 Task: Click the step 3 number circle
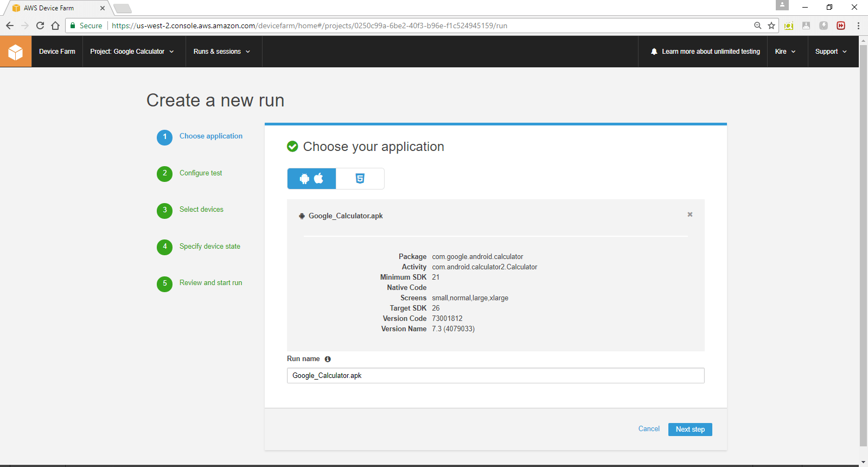pyautogui.click(x=165, y=211)
